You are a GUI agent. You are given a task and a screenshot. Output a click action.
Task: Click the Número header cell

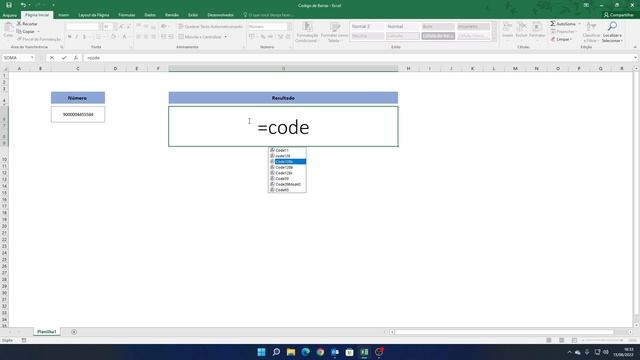[x=78, y=98]
